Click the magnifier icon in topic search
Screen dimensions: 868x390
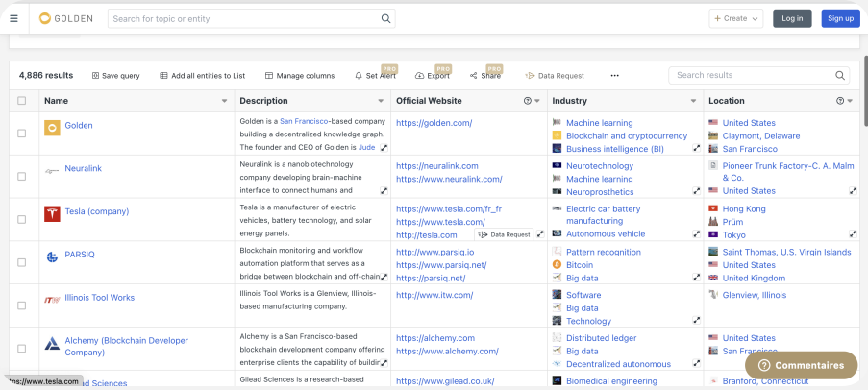tap(385, 18)
